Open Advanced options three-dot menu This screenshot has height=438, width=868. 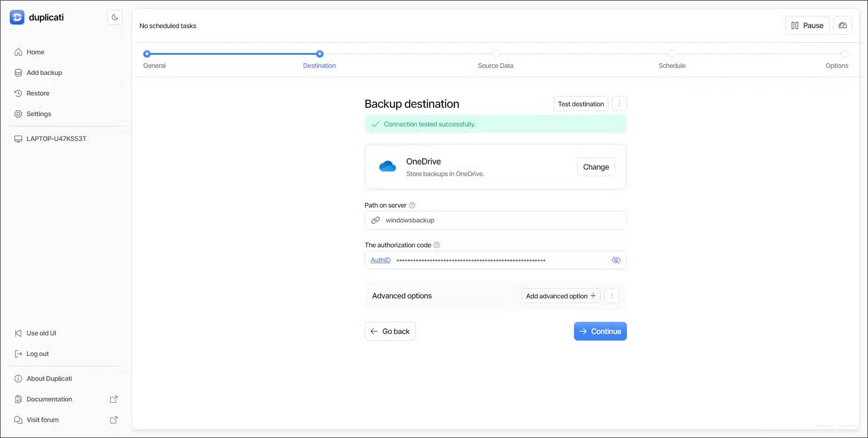(611, 296)
